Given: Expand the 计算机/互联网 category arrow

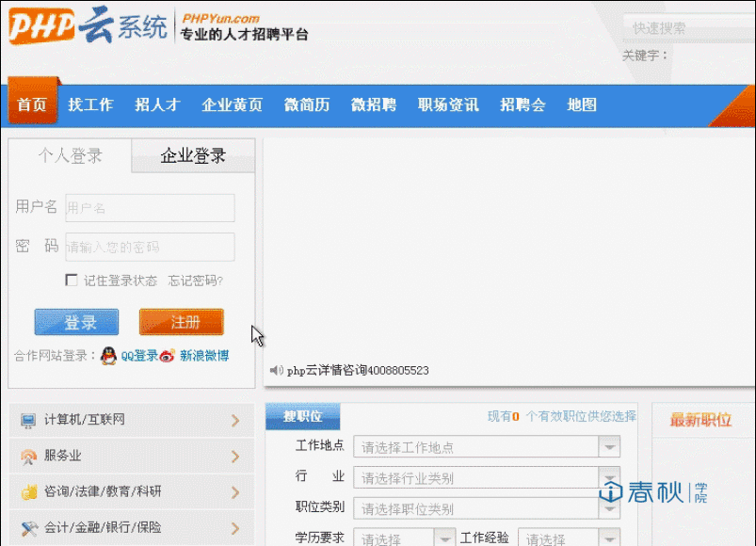Looking at the screenshot, I should point(235,421).
